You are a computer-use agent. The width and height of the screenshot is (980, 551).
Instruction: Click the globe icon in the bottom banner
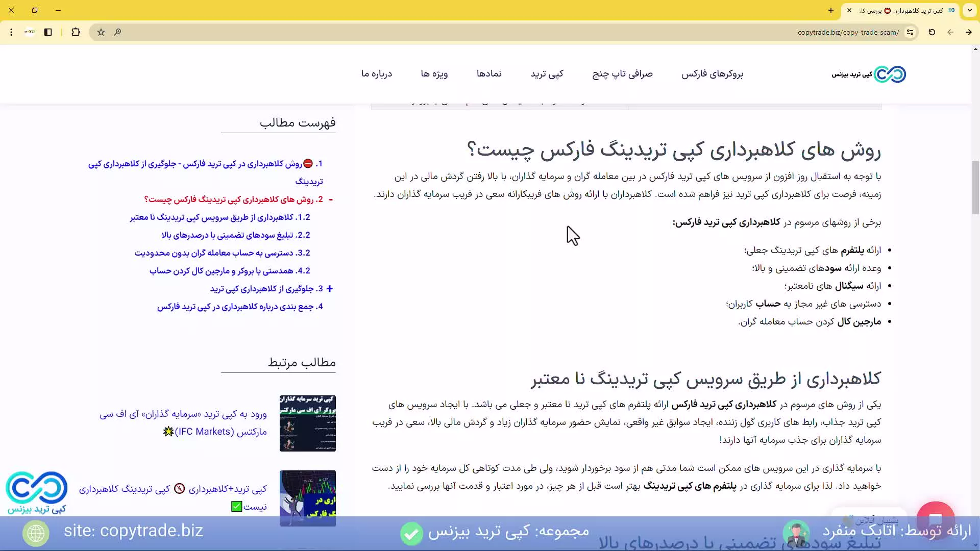pos(36,534)
